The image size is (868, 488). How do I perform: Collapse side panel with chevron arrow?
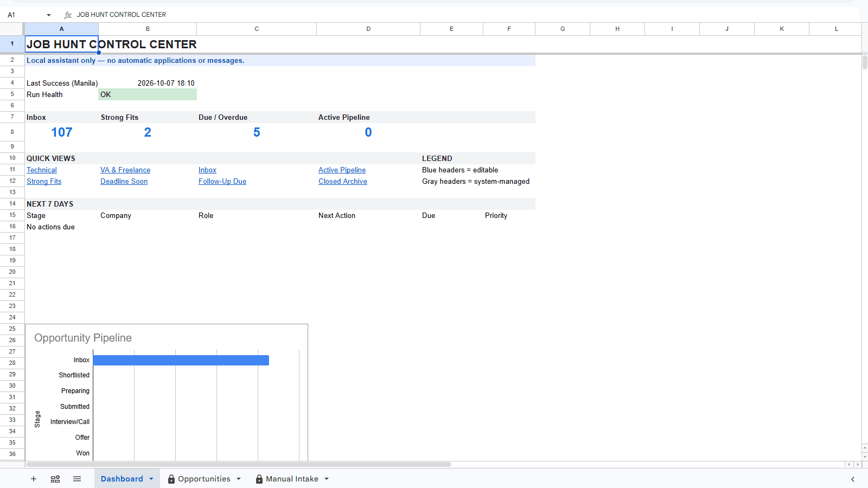pyautogui.click(x=853, y=479)
